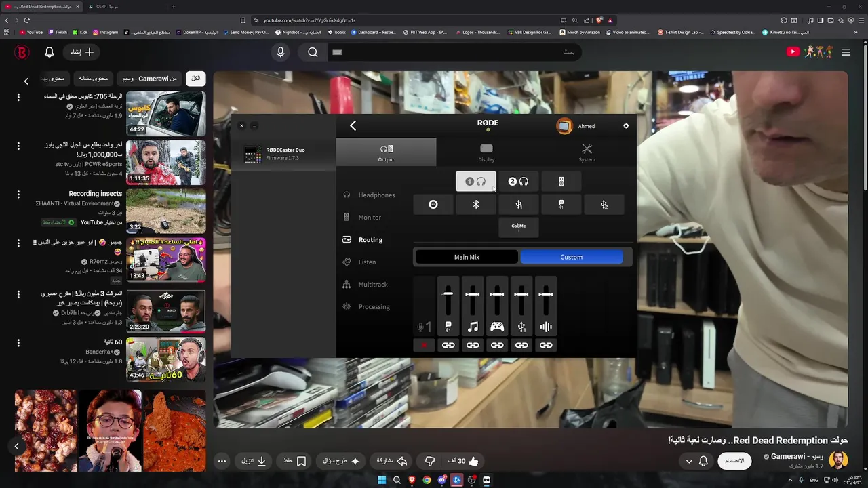The width and height of the screenshot is (868, 488).
Task: Click the sound wave channel icon
Action: tap(546, 327)
